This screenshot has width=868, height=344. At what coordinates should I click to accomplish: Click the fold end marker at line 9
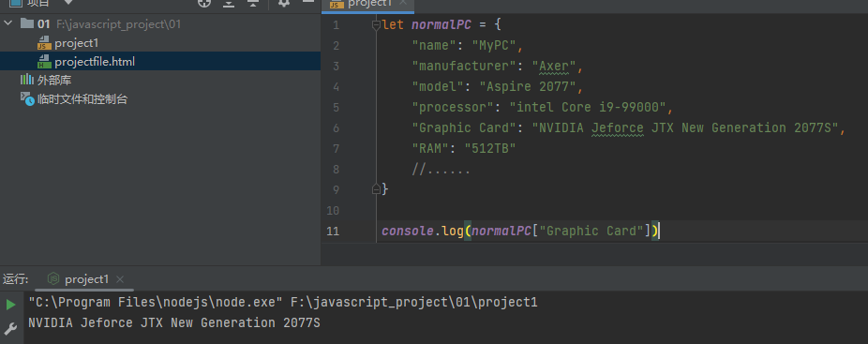tap(377, 189)
